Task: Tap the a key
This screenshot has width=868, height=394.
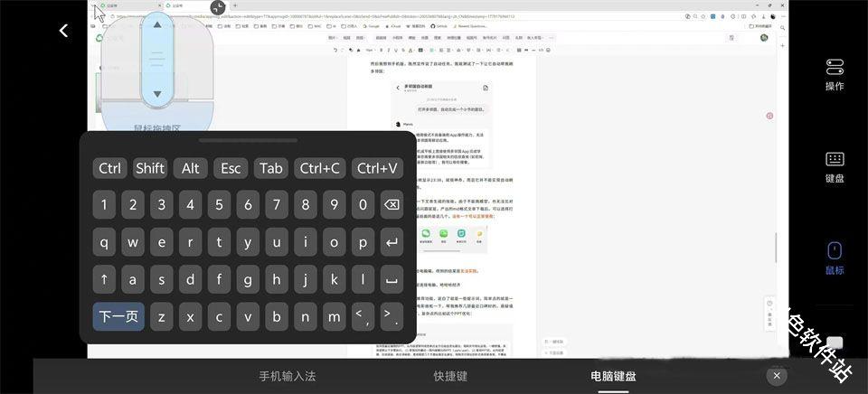Action: click(x=132, y=279)
